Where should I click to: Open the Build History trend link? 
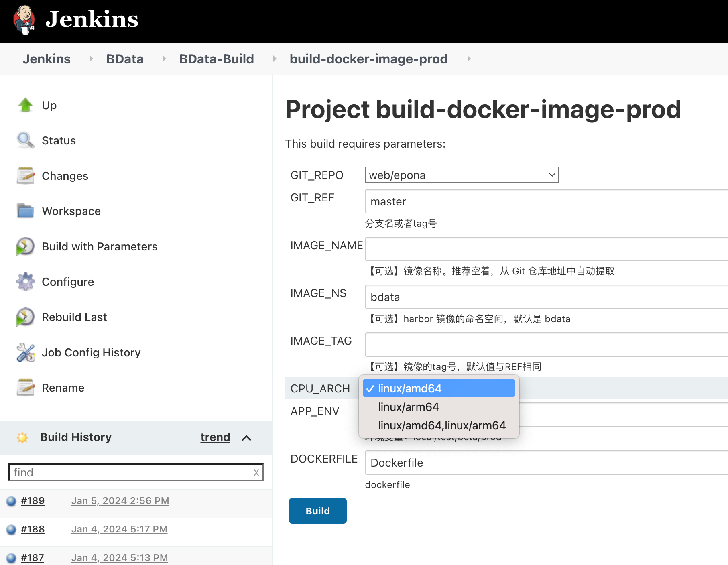click(x=215, y=437)
